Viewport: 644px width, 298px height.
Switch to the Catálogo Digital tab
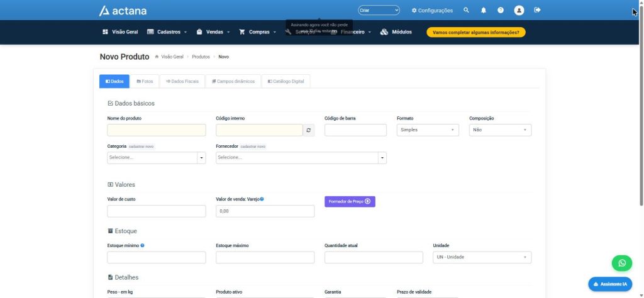coord(286,81)
